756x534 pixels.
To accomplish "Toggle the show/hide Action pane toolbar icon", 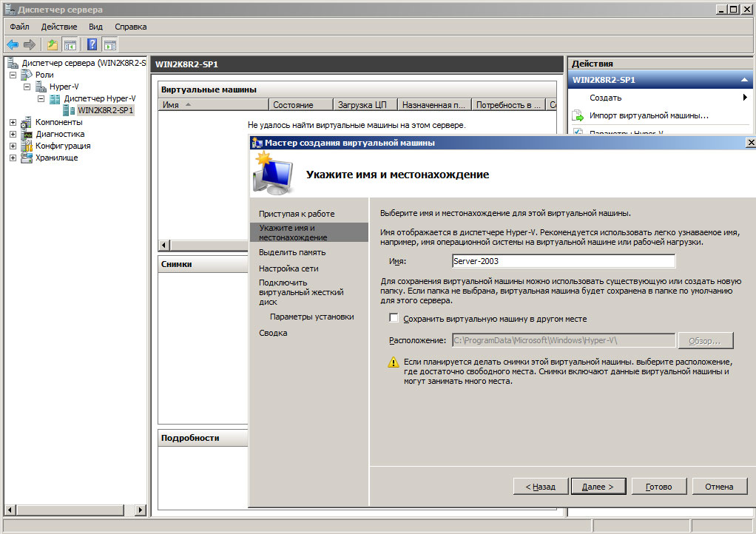I will tap(110, 45).
